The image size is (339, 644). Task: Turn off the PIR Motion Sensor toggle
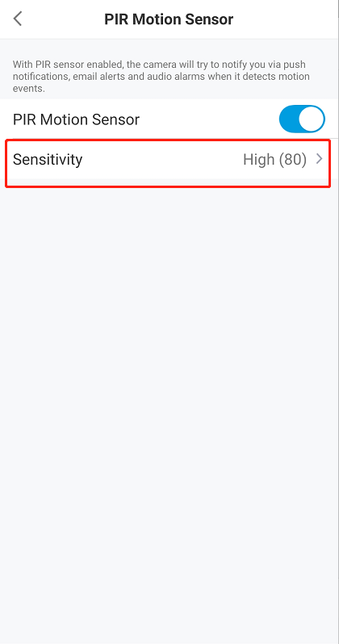pyautogui.click(x=302, y=119)
